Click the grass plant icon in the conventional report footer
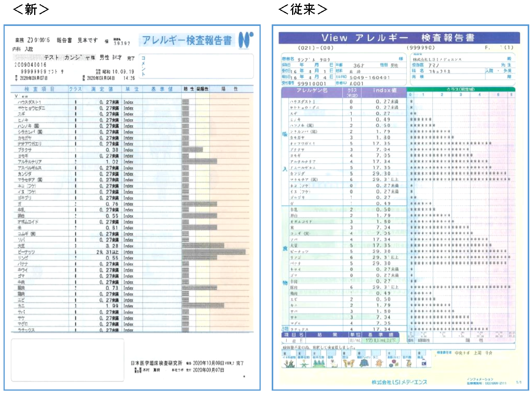Viewport: 532px width, 393px height. (289, 364)
